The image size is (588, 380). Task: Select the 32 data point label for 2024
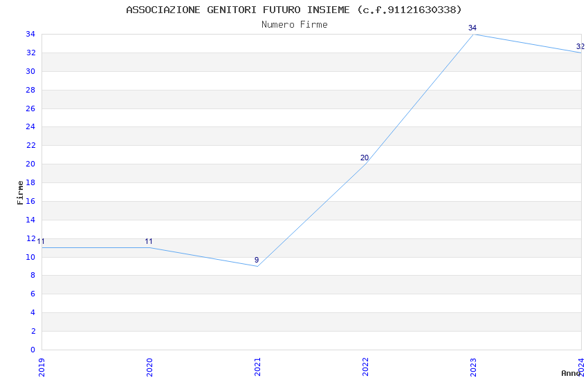point(580,46)
